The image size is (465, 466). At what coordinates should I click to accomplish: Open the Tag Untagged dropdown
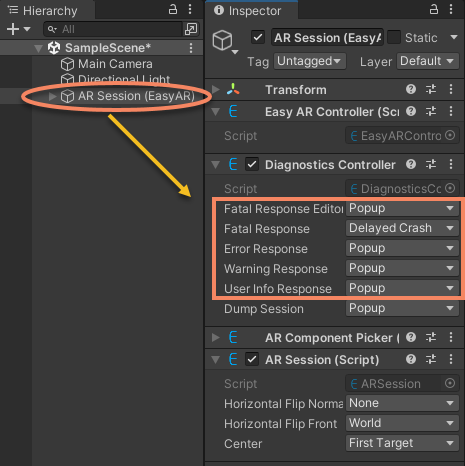click(x=310, y=61)
